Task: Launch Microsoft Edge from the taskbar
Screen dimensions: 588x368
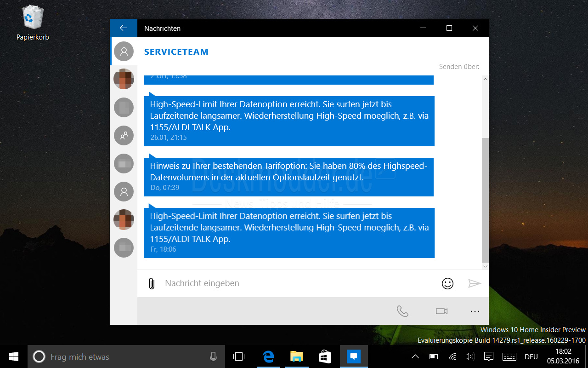Action: coord(268,356)
